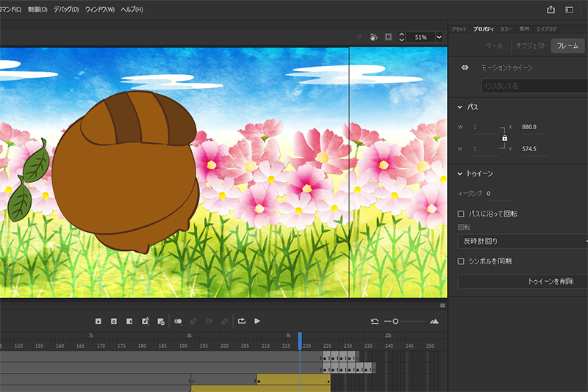Collapse the トゥイーン section
Viewport: 588px width, 392px height.
coord(460,173)
